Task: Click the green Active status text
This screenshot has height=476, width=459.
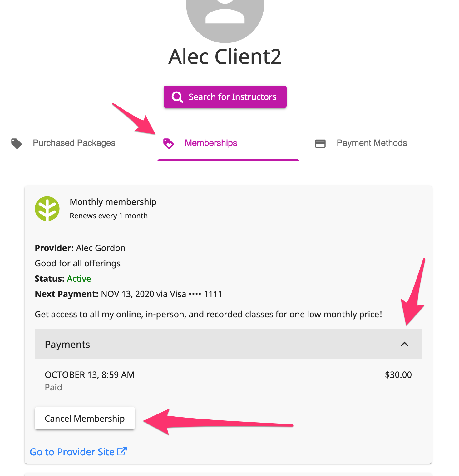Action: tap(79, 279)
